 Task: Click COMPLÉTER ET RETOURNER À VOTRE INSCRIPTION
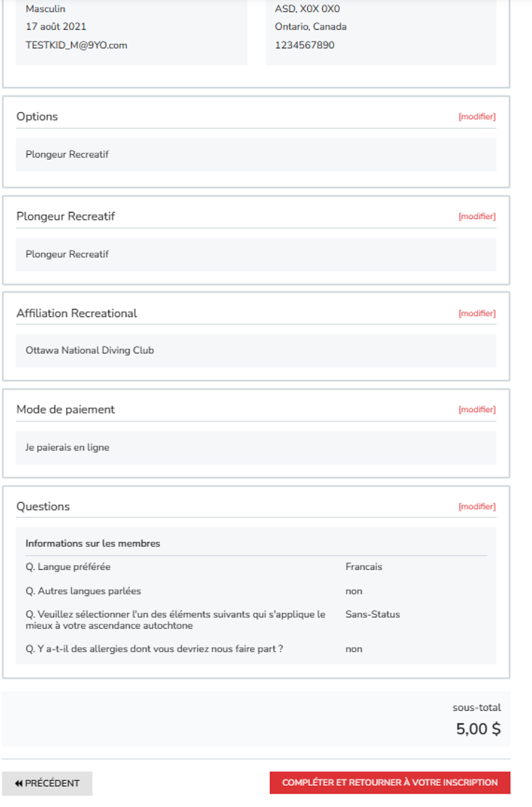coord(390,782)
